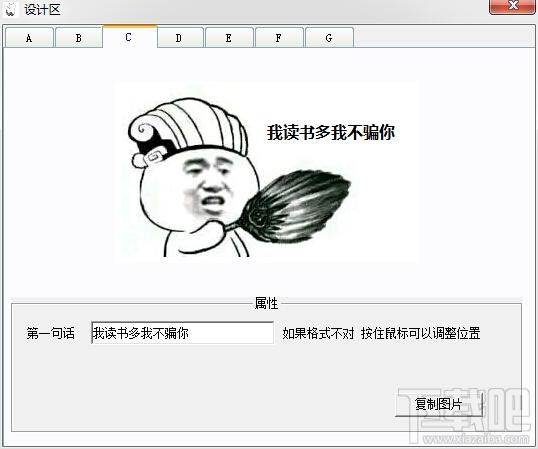Click the 复制图片 button
This screenshot has height=449, width=538.
[438, 404]
